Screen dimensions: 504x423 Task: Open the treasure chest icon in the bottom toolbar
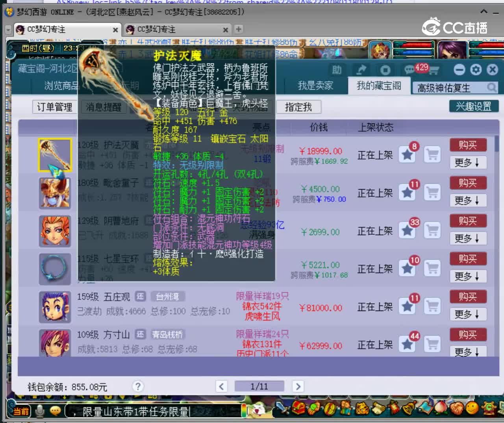(x=298, y=408)
